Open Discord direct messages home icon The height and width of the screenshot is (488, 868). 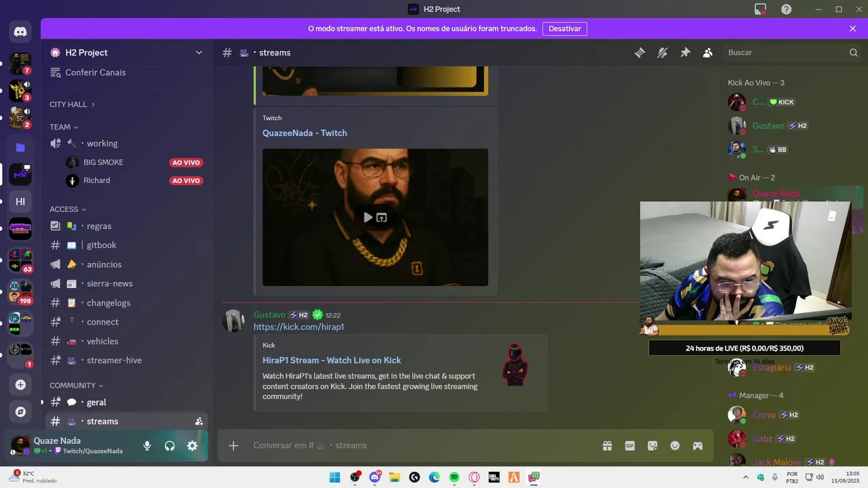(20, 32)
